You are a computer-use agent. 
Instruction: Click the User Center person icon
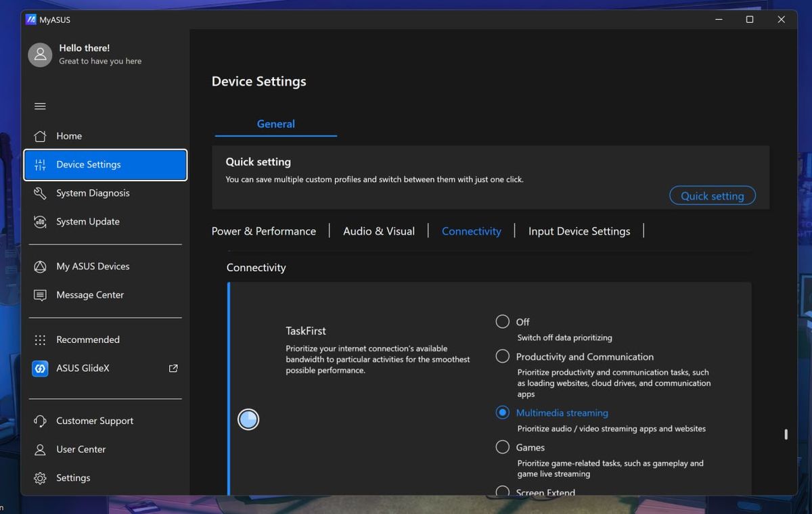[40, 449]
